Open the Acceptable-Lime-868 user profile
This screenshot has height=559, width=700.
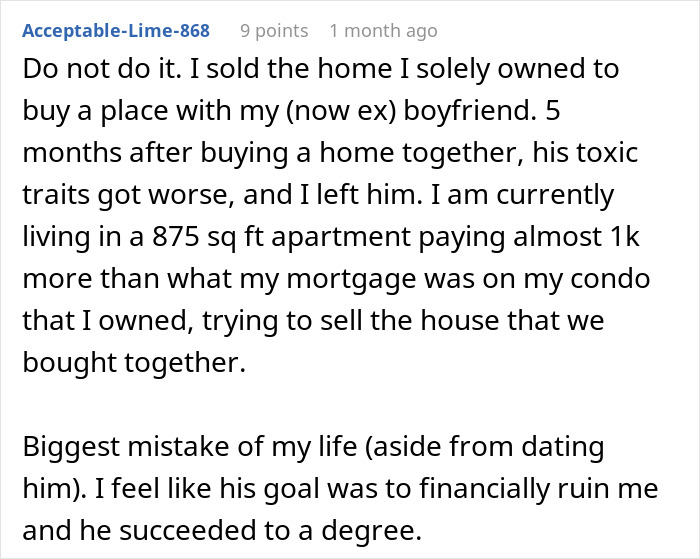[x=116, y=31]
